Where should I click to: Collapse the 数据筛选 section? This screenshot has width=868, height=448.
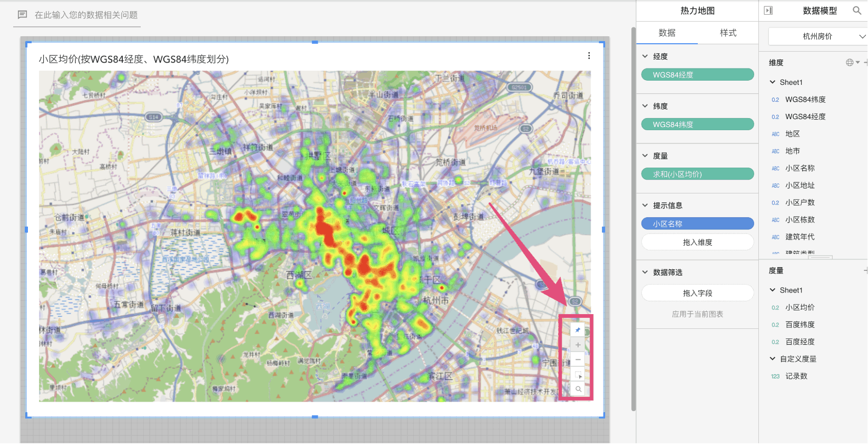645,272
